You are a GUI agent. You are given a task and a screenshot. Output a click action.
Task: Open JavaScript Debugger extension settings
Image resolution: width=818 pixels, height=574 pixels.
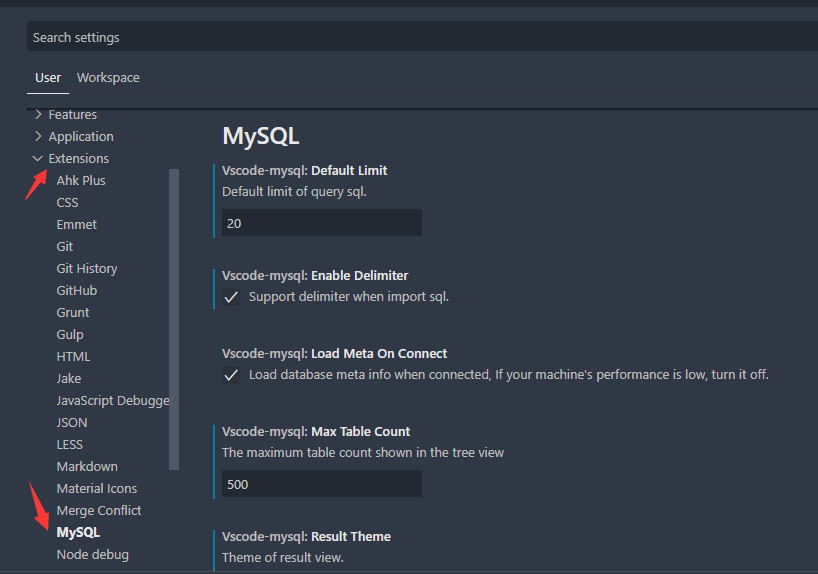click(x=113, y=401)
